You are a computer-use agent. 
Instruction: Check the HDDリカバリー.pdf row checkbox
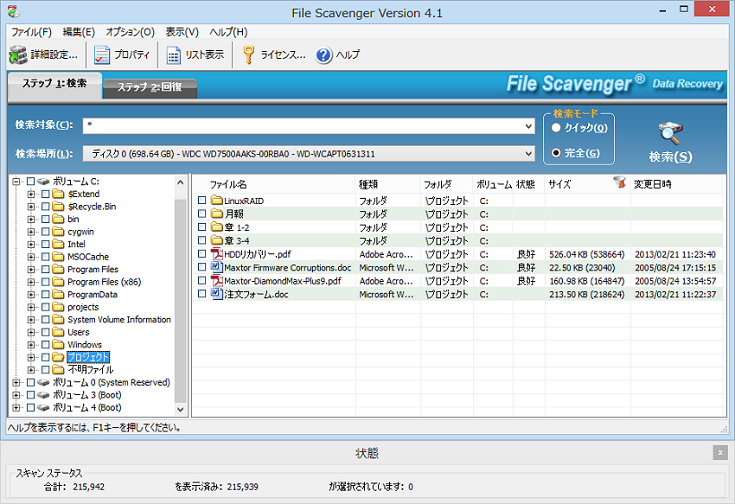pyautogui.click(x=202, y=254)
